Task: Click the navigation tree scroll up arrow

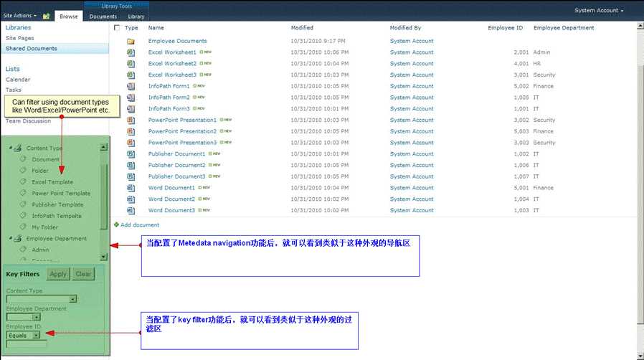Action: pos(103,147)
